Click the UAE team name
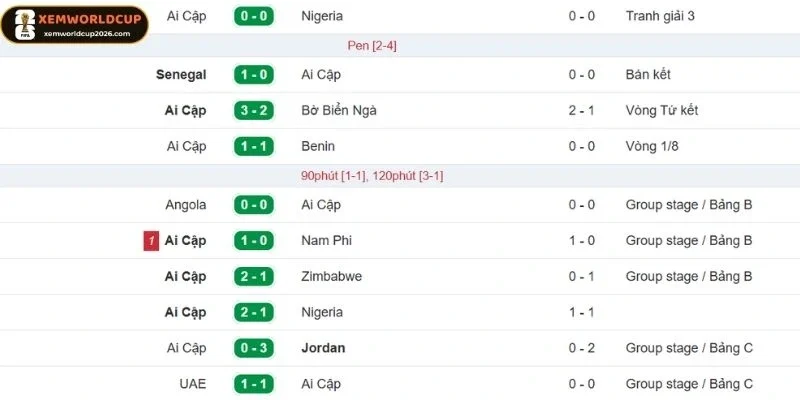Viewport: 800px width, 400px height. (x=193, y=384)
